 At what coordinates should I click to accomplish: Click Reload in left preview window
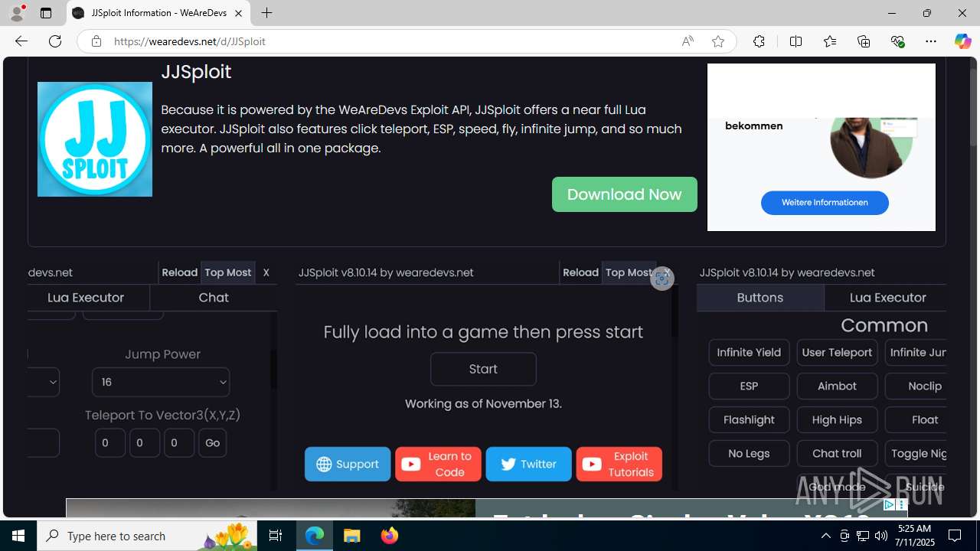point(180,272)
